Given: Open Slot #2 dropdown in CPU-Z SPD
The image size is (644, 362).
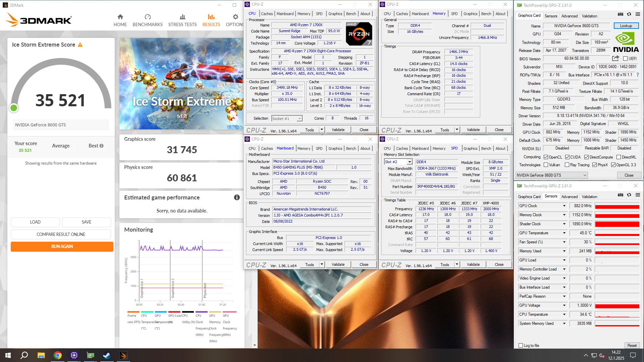Looking at the screenshot, I should (x=398, y=162).
